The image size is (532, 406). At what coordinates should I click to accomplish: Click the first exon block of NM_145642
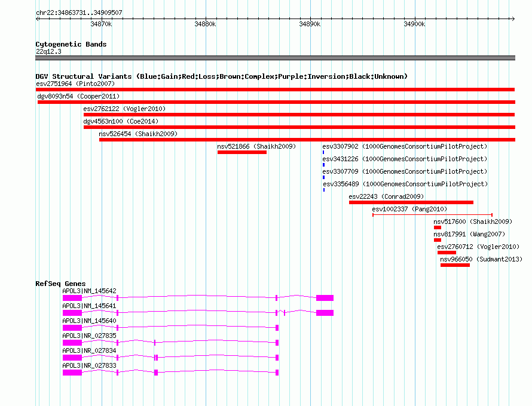pyautogui.click(x=72, y=298)
